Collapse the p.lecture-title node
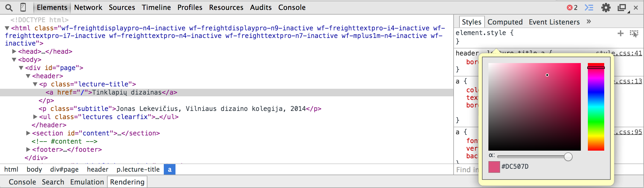 click(35, 84)
